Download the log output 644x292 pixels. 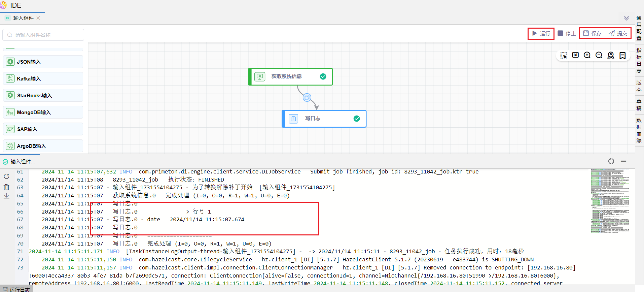6,196
